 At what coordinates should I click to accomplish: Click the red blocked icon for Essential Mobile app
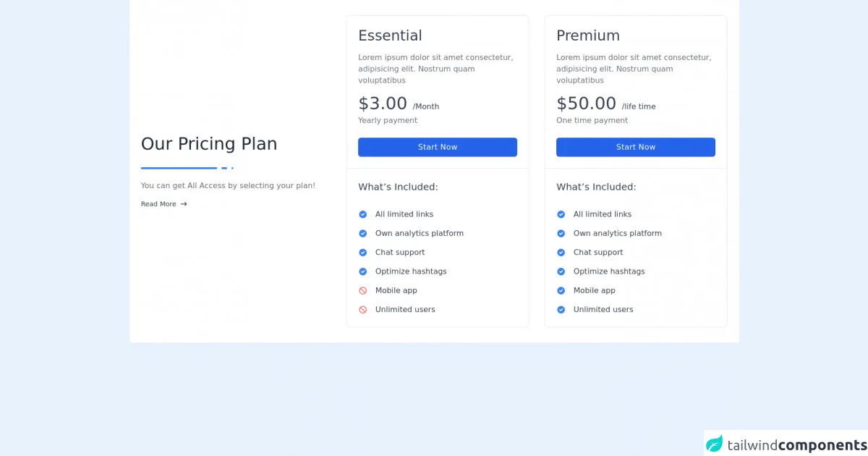363,290
